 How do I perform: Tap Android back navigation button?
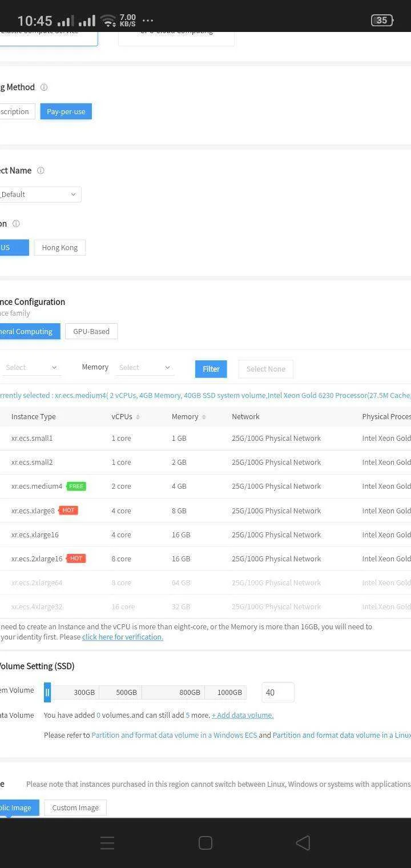tap(303, 843)
